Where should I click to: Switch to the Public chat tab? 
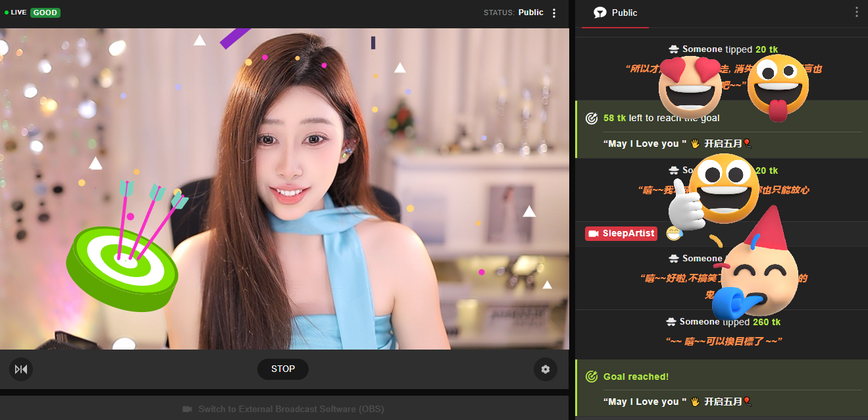(x=615, y=13)
